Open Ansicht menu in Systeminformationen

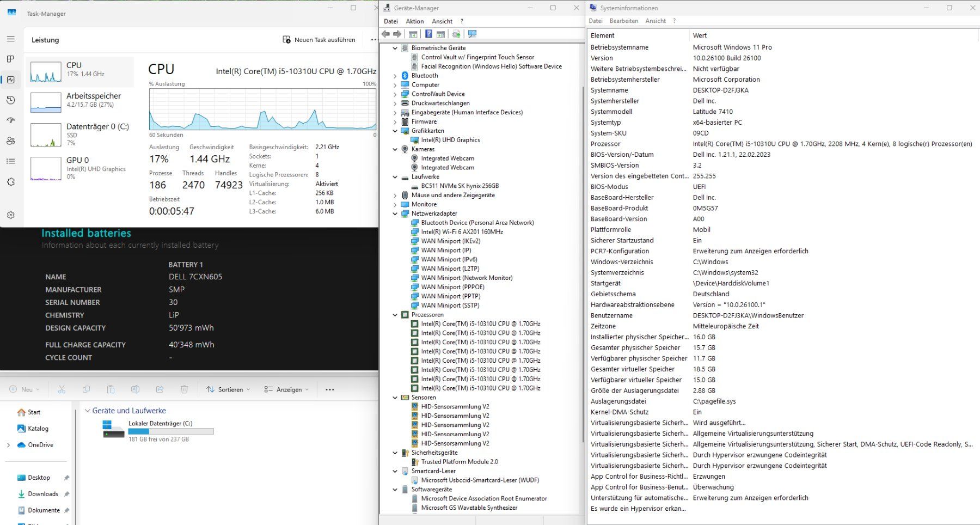pyautogui.click(x=656, y=21)
